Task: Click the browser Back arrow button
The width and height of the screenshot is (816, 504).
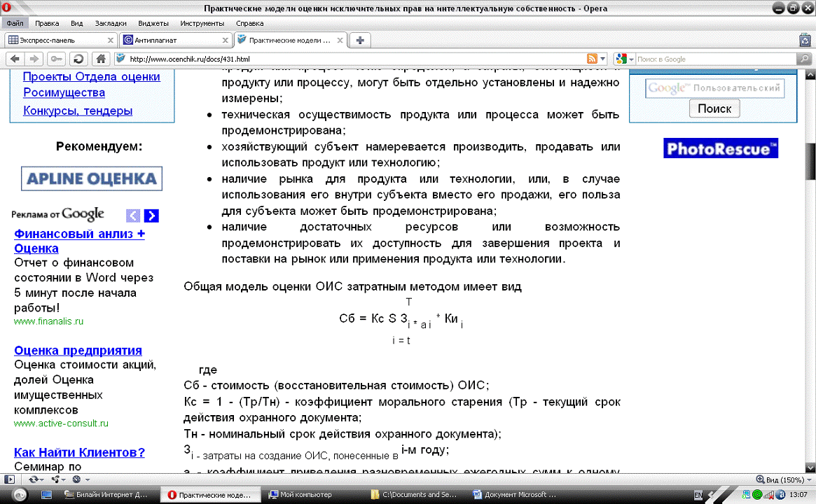Action: point(15,59)
